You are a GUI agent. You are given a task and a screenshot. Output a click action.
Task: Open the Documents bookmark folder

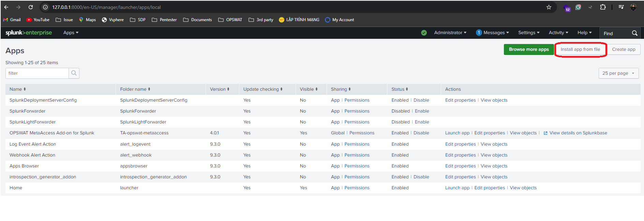click(197, 20)
